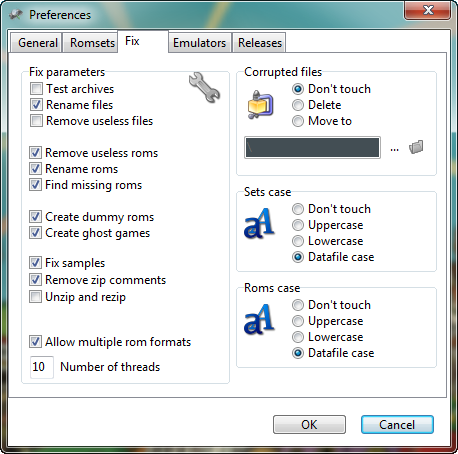
Task: Click the Preferences title bar app icon
Action: click(16, 14)
